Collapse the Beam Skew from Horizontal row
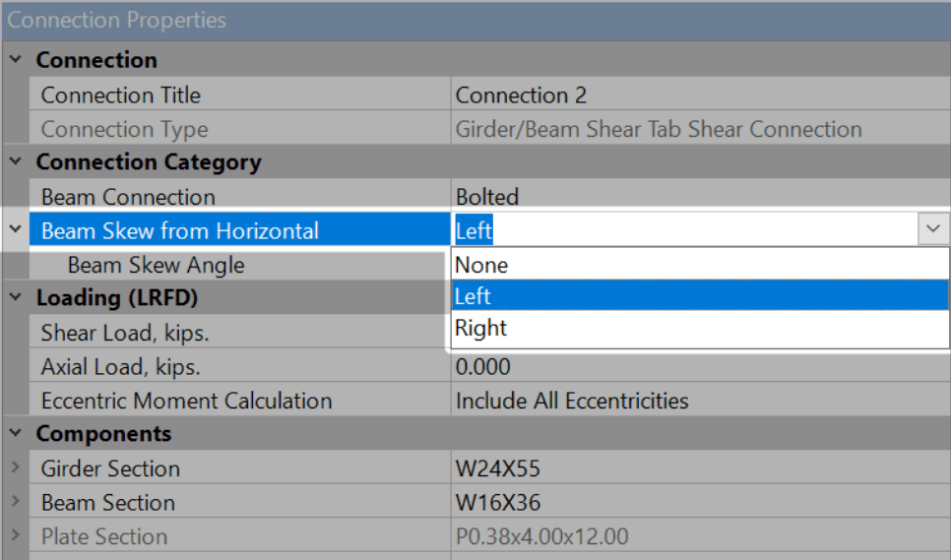Viewport: 951px width, 560px height. coord(15,230)
